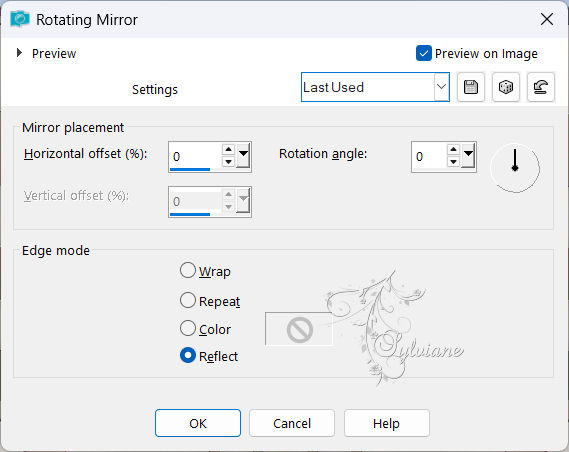Image resolution: width=569 pixels, height=452 pixels.
Task: Toggle Preview on Image checkbox
Action: pyautogui.click(x=423, y=53)
